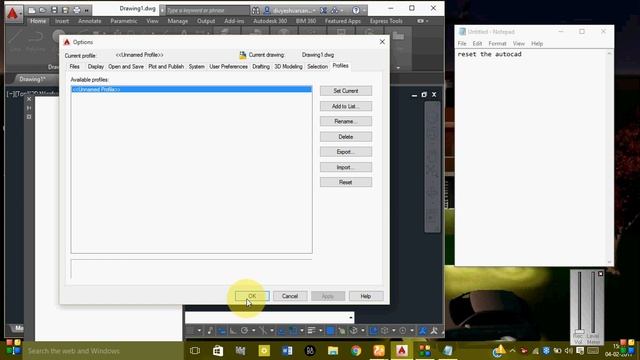Viewport: 640px width, 360px height.
Task: Click the Save As icon in Quick Access
Action: coord(65,10)
